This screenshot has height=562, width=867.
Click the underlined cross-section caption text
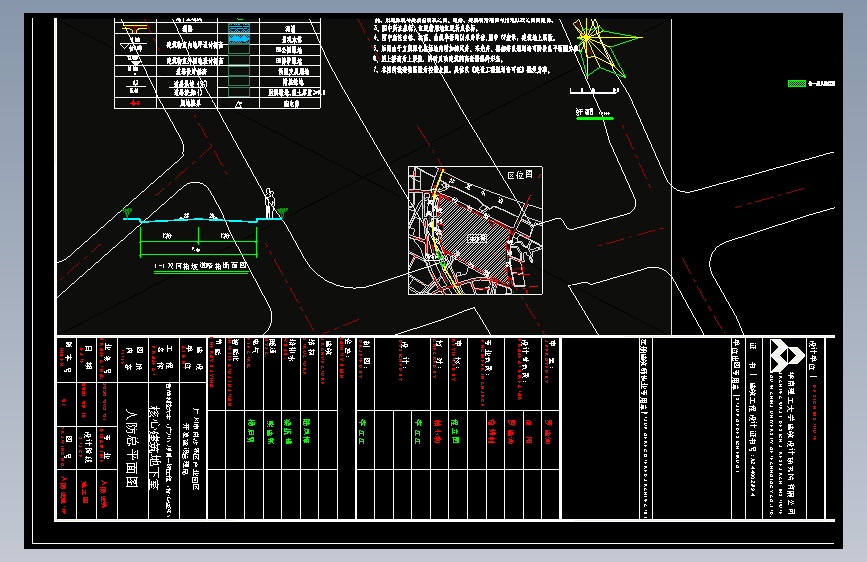201,267
